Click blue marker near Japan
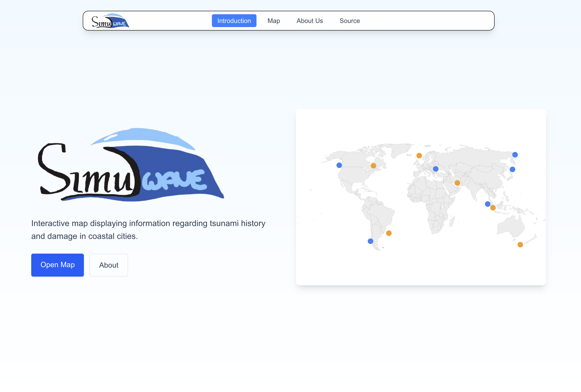Screen dimensions: 581x392 (x=512, y=169)
